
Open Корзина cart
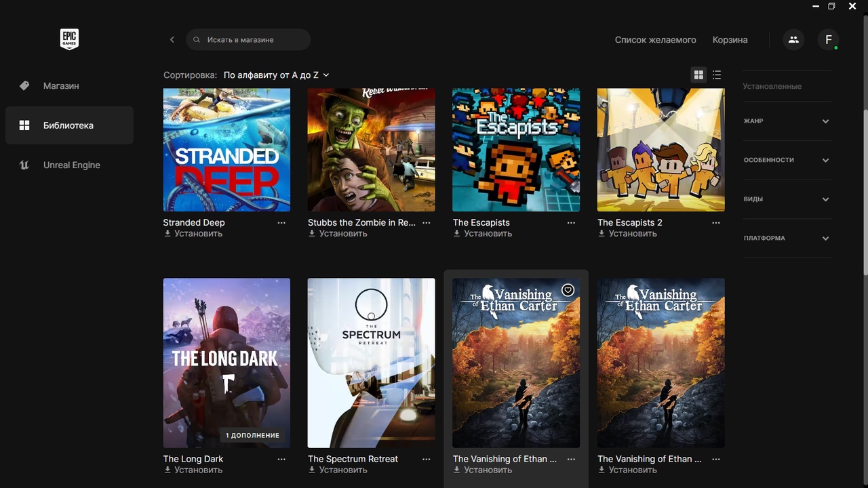730,40
